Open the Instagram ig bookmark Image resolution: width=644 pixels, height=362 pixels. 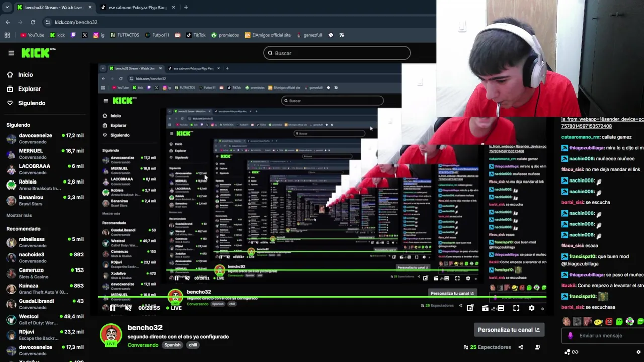[x=99, y=35]
